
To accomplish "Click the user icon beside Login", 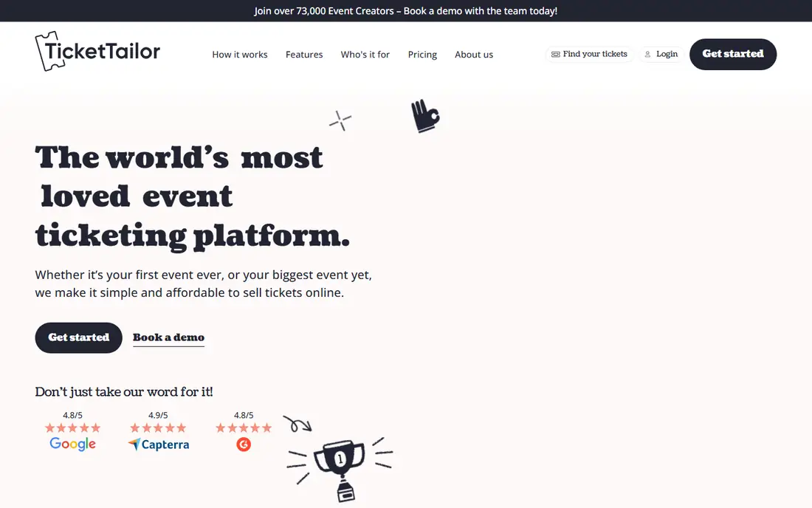I will [x=647, y=55].
